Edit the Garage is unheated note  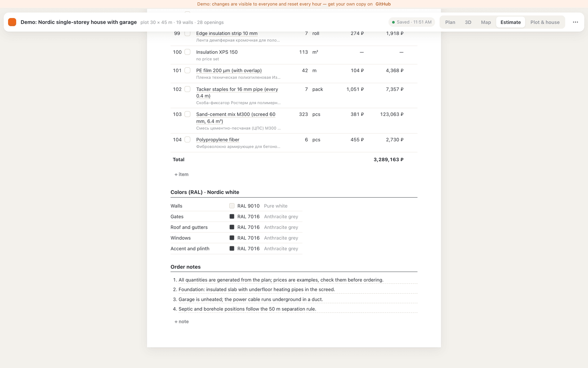pyautogui.click(x=251, y=299)
